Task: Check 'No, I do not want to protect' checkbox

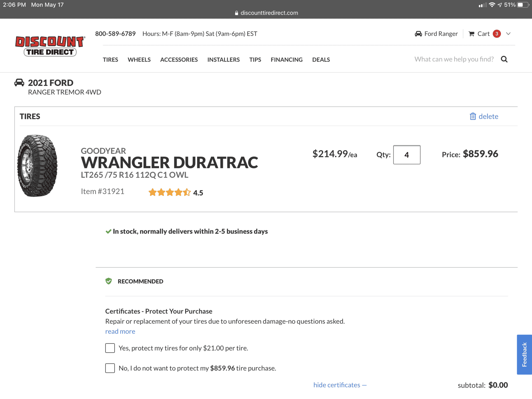Action: click(x=110, y=368)
